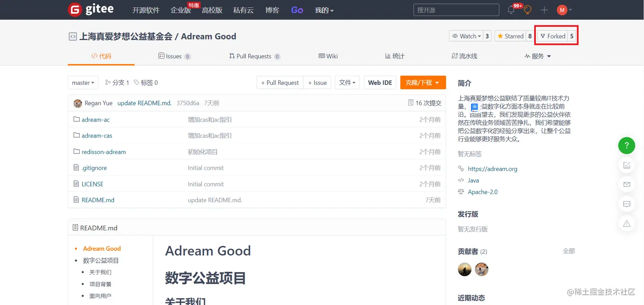Expand the 服务 menu
The height and width of the screenshot is (305, 644).
(538, 56)
